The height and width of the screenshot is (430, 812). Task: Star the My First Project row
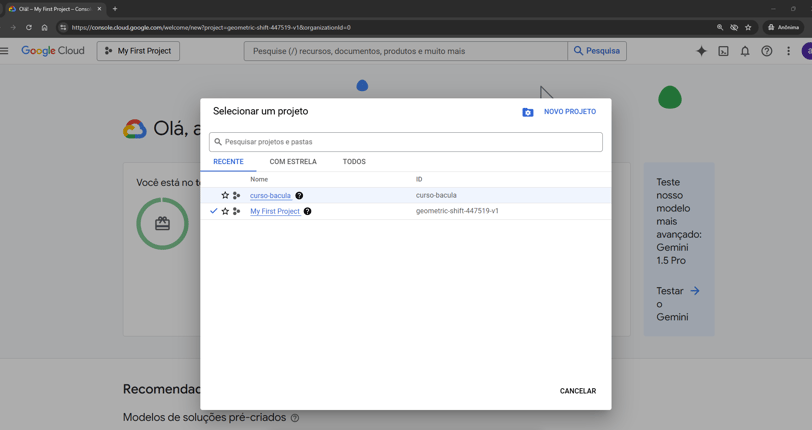click(225, 211)
